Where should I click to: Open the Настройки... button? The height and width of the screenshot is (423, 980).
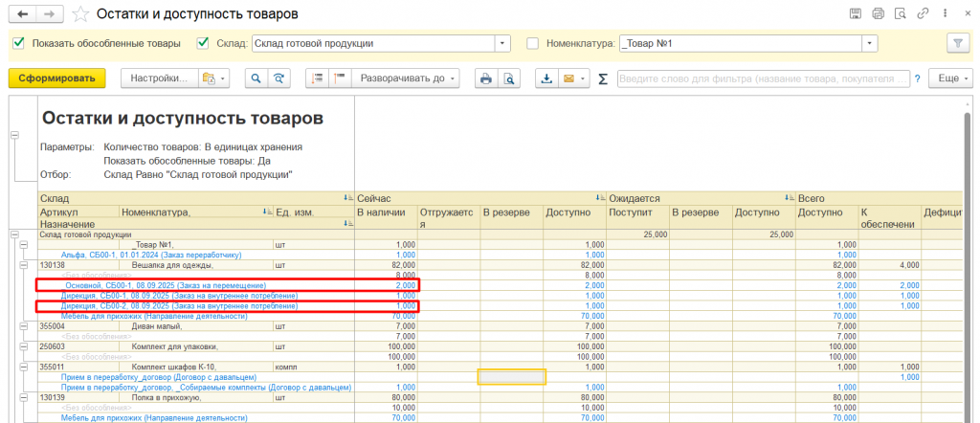pos(159,78)
